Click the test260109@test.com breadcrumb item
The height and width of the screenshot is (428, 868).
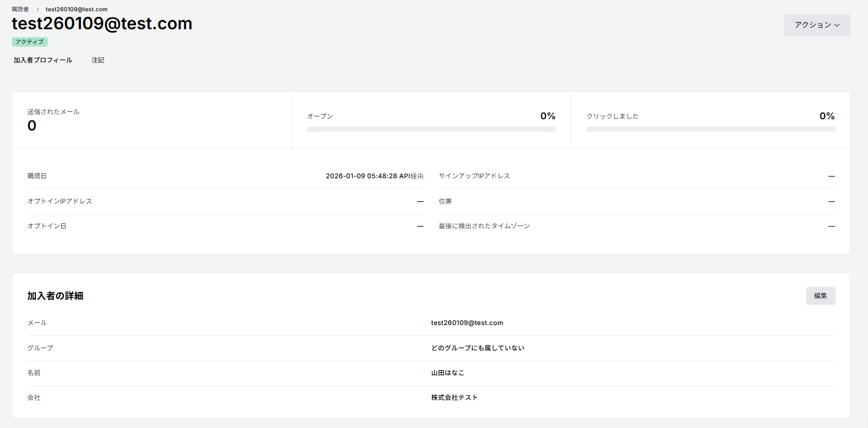click(x=76, y=10)
